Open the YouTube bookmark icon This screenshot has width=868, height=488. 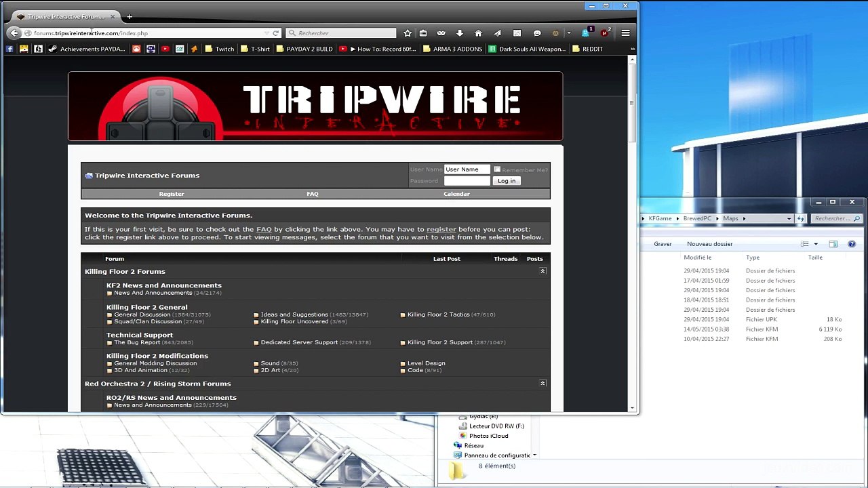[165, 49]
